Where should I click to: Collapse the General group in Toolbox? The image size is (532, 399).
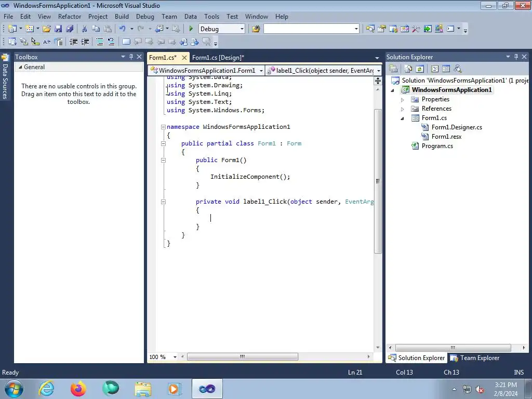(20, 67)
